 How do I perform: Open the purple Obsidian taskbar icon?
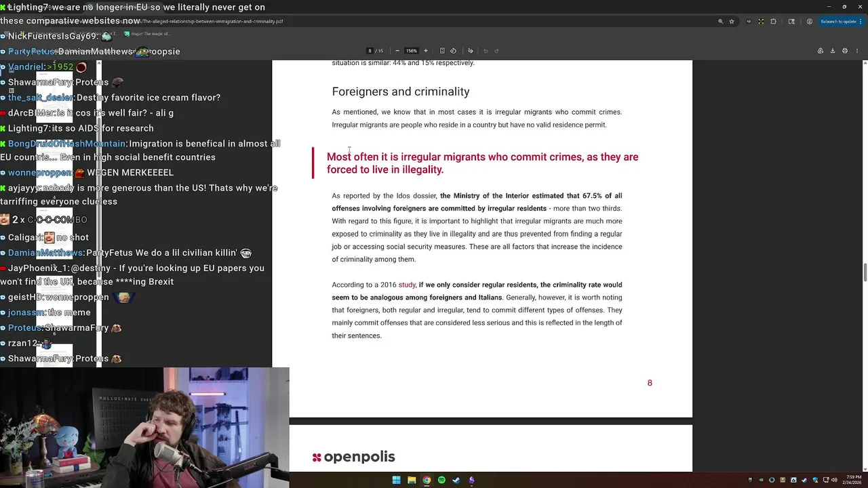point(471,480)
